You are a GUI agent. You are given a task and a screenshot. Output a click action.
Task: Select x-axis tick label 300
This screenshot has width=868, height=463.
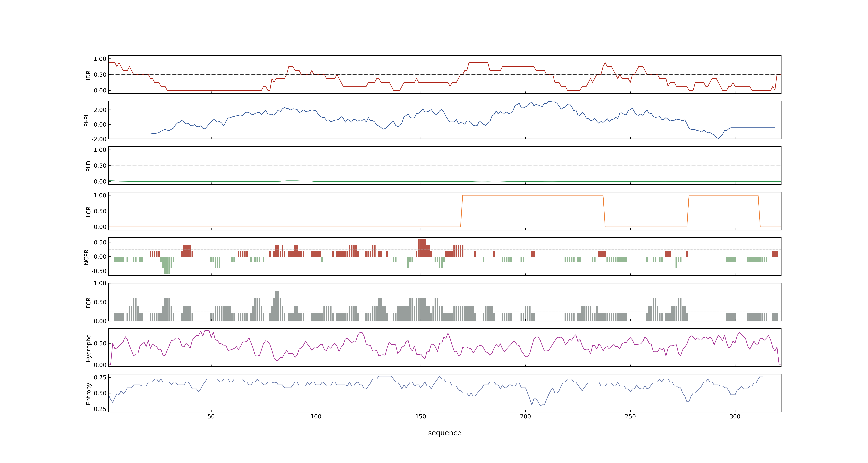735,416
